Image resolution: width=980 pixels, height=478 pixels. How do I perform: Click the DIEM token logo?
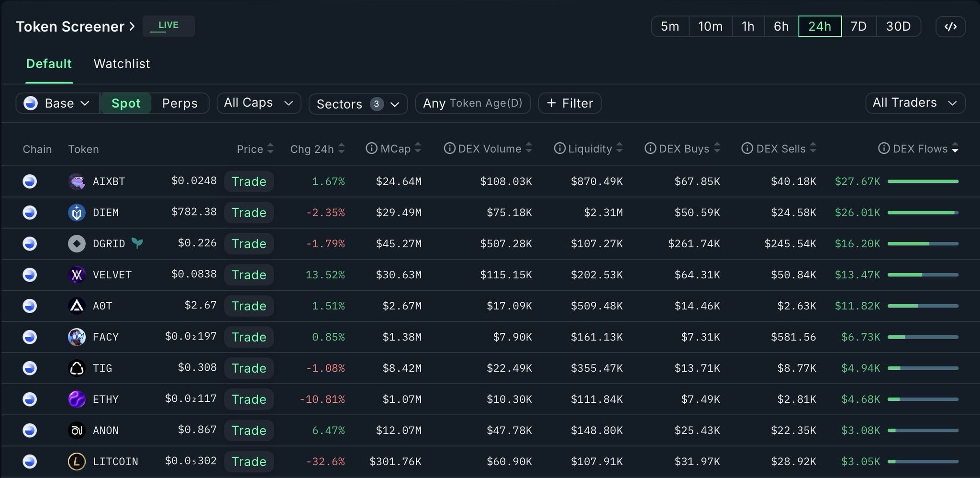77,213
